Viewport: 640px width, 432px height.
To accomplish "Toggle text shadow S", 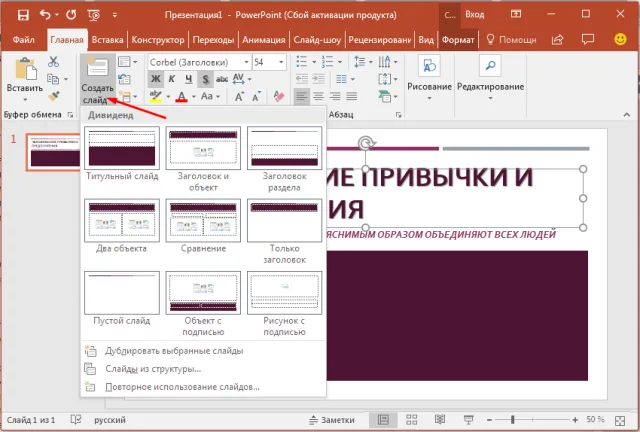I will [x=205, y=79].
